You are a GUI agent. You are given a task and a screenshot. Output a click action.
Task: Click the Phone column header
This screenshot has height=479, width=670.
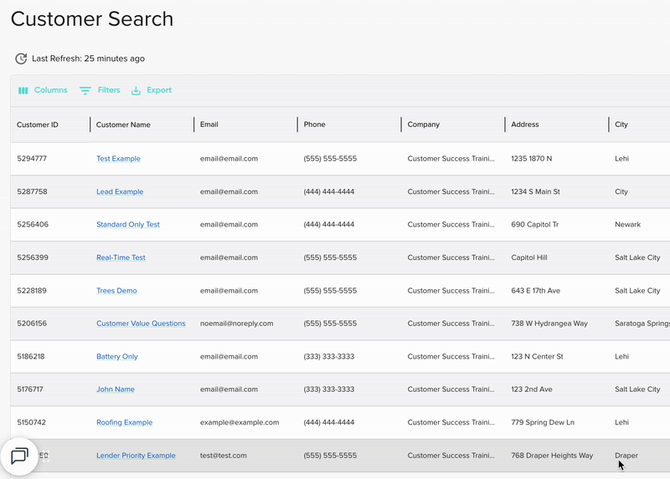click(314, 125)
